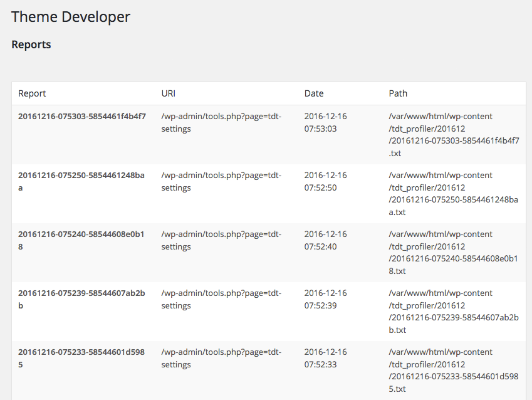Click the URI in the 07:52:39 row
The image size is (532, 400).
click(221, 299)
